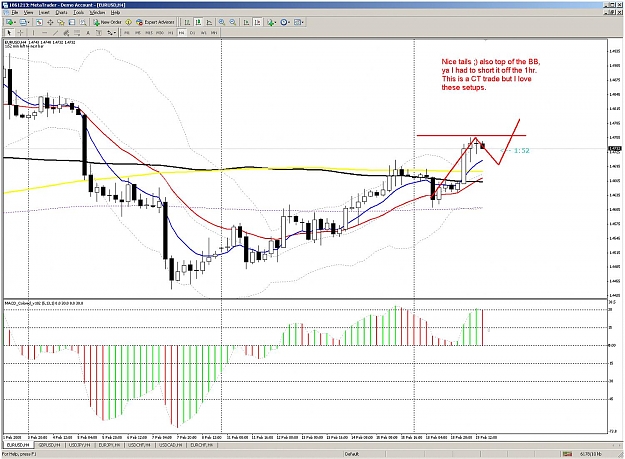Open the Market Watch window icon
625x459 pixels.
pyautogui.click(x=39, y=22)
